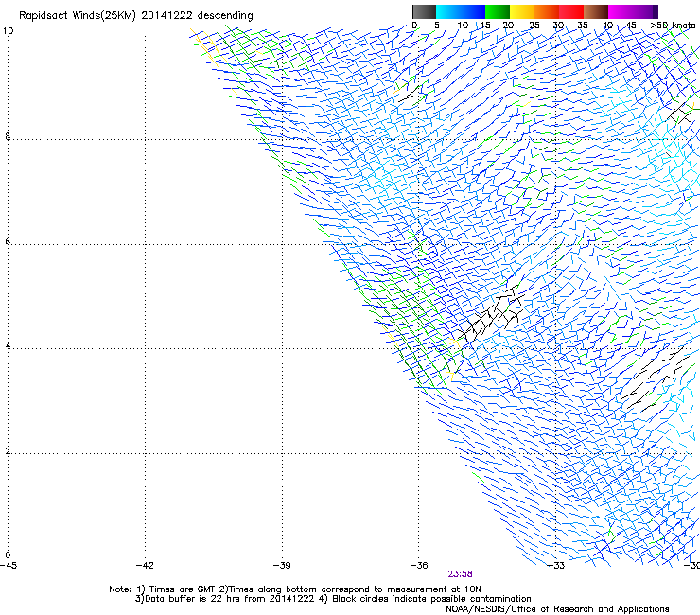This screenshot has width=700, height=615.
Task: Click the latitude label '10'
Action: (8, 31)
